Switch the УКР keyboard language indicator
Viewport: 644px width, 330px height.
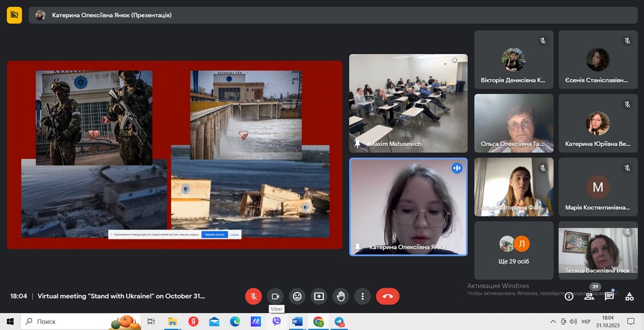coord(586,321)
